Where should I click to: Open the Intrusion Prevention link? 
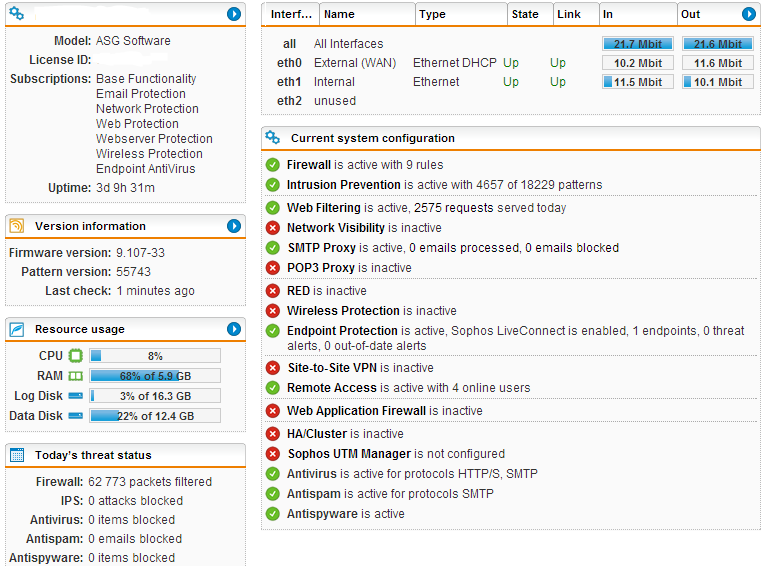(x=344, y=185)
